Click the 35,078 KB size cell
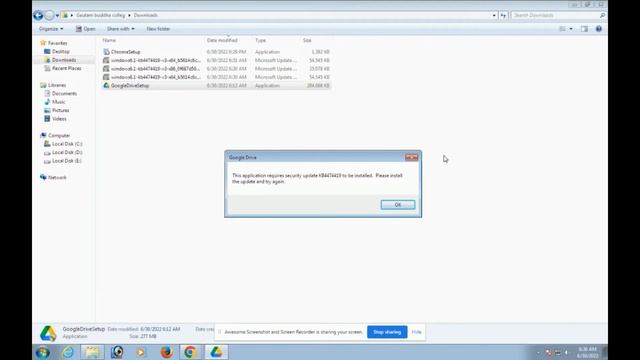 tap(319, 69)
